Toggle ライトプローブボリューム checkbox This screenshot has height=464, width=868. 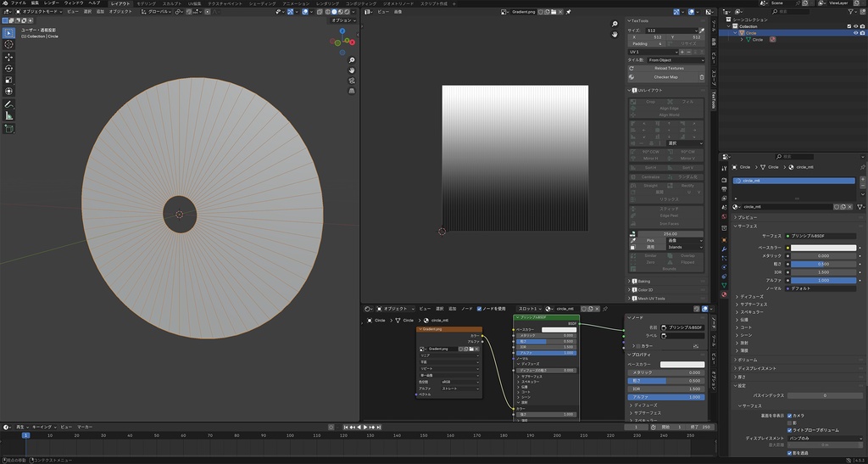click(789, 430)
